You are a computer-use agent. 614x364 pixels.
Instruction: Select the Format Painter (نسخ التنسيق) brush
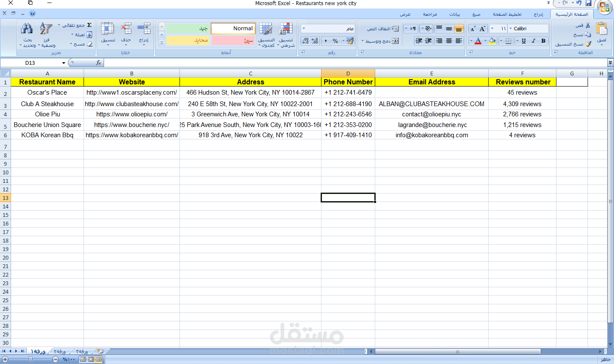(x=588, y=44)
